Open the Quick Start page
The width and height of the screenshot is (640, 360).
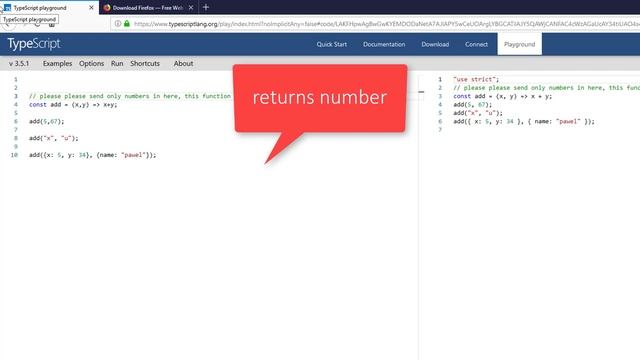[x=331, y=44]
